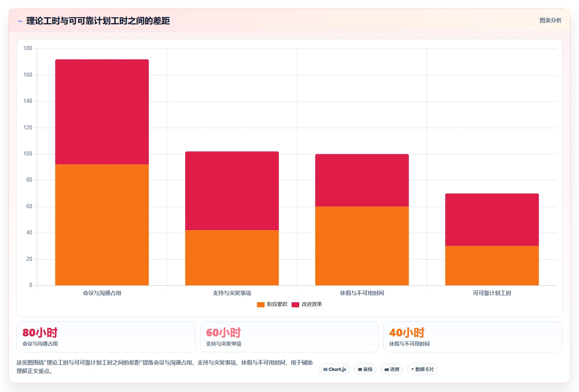Screen dimensions: 579x392
Task: Click the chart title 理论工时与可可靠计划工时之间的差距
Action: (98, 21)
